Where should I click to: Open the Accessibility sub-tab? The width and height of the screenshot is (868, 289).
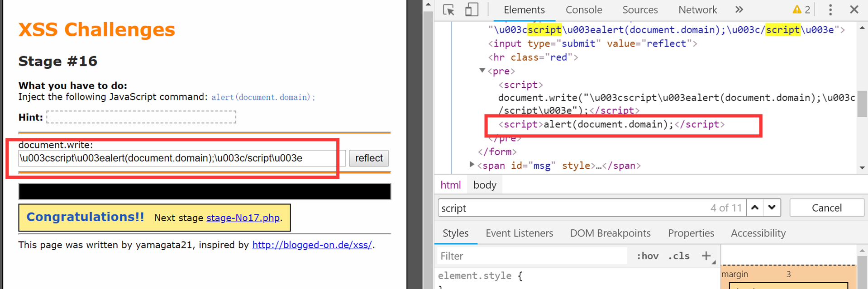pyautogui.click(x=758, y=233)
